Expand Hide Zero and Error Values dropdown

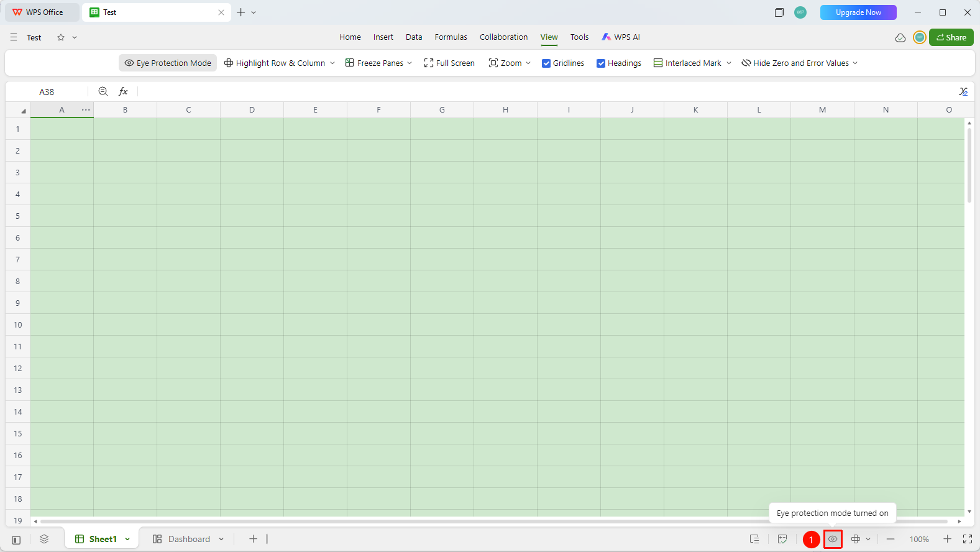pyautogui.click(x=855, y=63)
